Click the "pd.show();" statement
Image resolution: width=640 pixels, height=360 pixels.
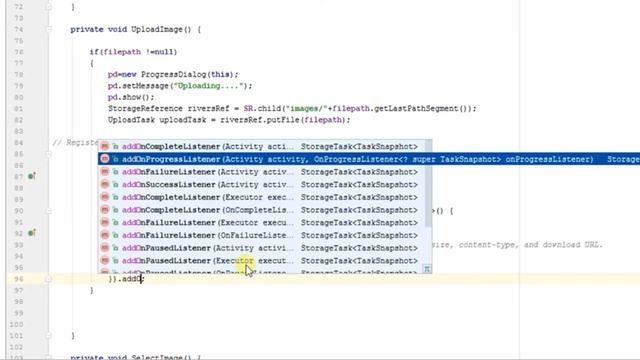click(x=131, y=97)
